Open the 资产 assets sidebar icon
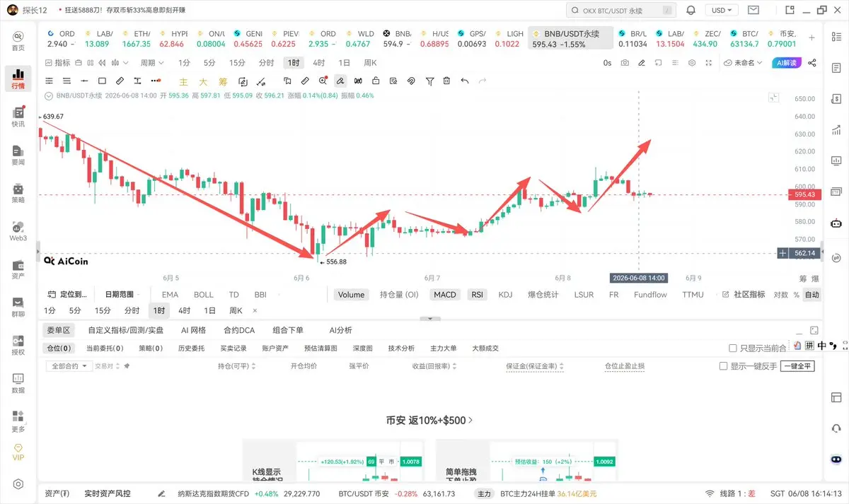The height and width of the screenshot is (504, 849). coord(18,269)
